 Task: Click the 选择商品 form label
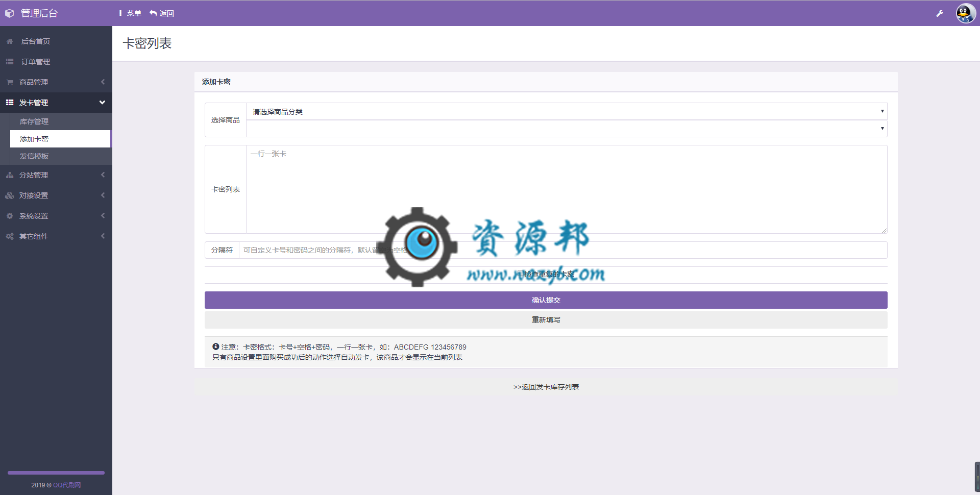(x=226, y=120)
